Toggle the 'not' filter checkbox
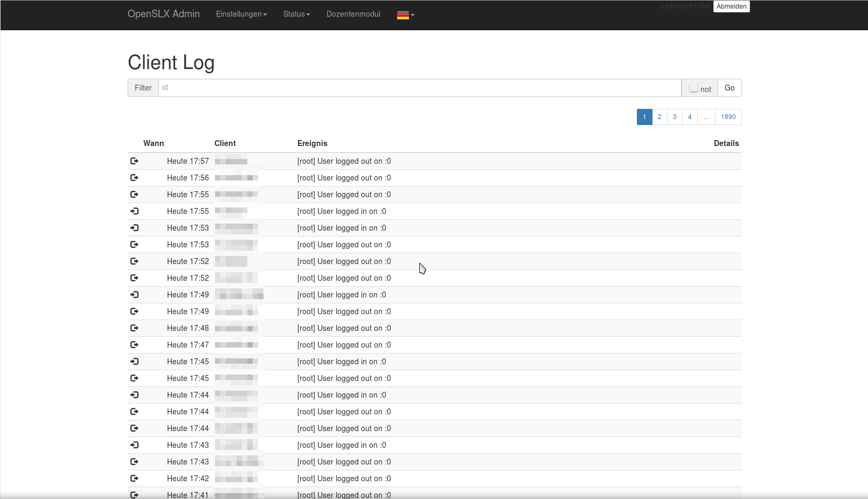 (693, 88)
